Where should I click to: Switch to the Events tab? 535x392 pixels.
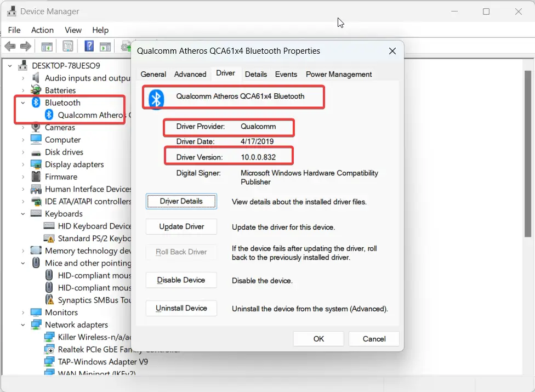point(286,74)
